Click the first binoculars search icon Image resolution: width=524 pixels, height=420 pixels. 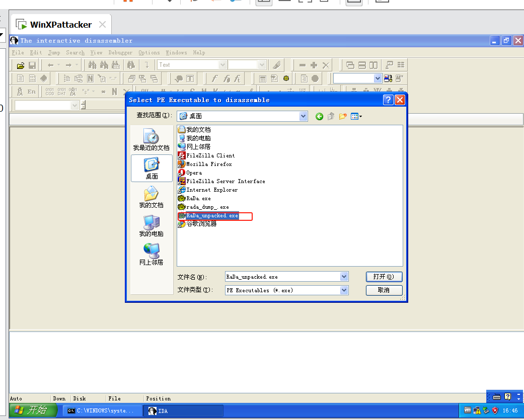pos(92,65)
